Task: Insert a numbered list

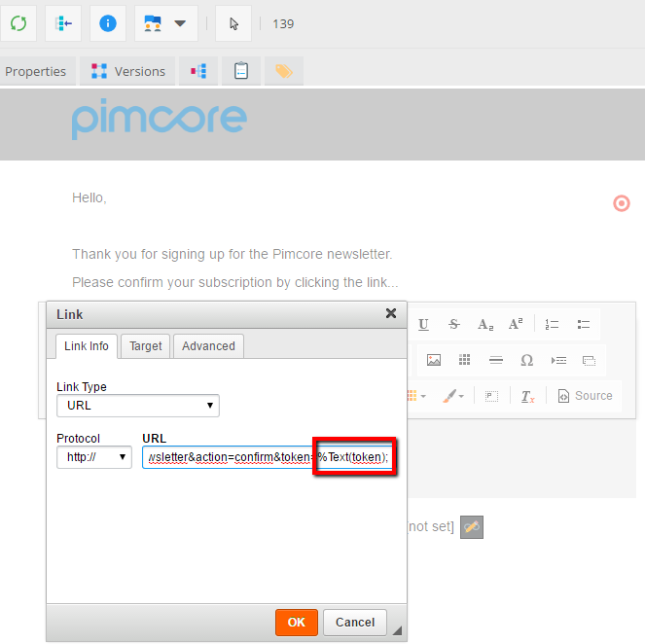Action: coord(552,324)
